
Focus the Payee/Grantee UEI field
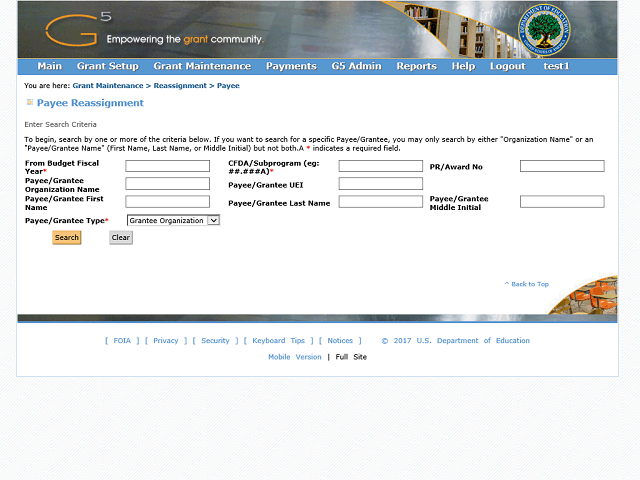381,184
